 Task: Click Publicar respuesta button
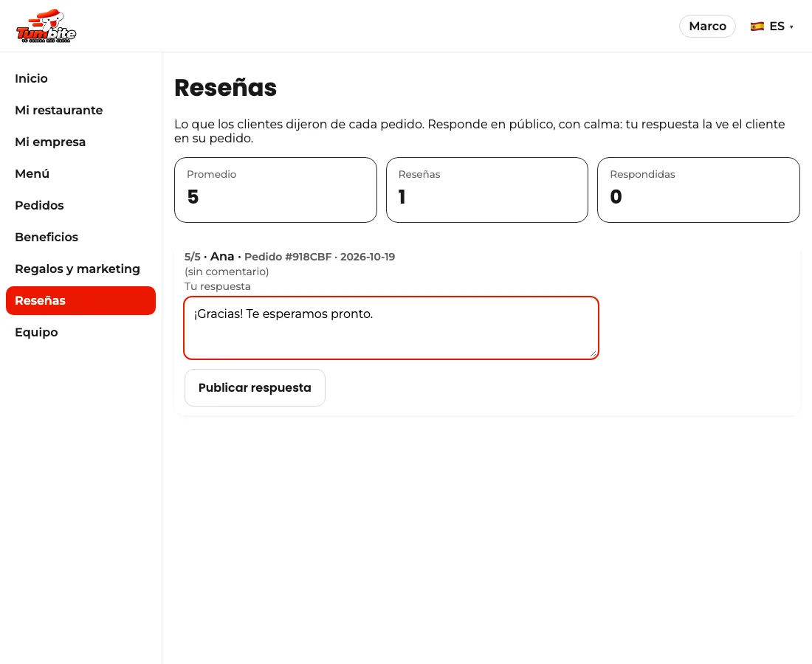tap(255, 387)
